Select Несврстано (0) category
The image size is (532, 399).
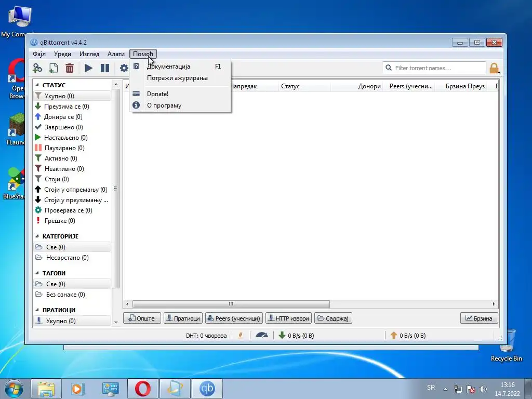pyautogui.click(x=72, y=258)
